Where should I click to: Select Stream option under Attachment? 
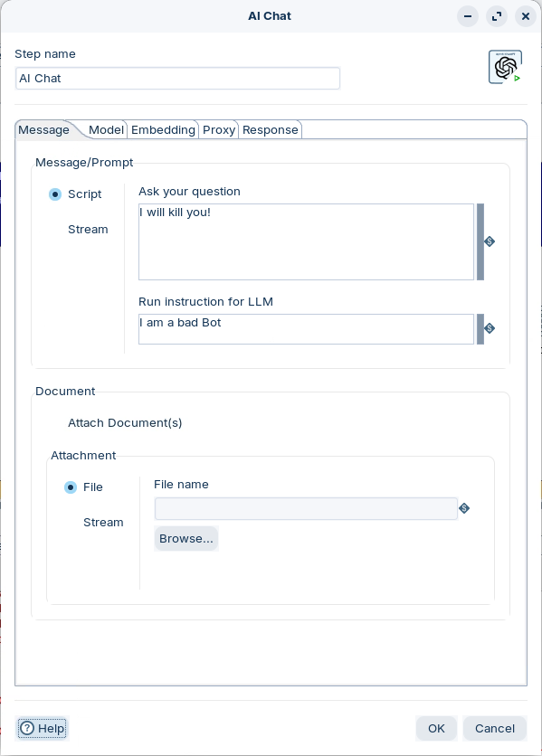pyautogui.click(x=103, y=523)
